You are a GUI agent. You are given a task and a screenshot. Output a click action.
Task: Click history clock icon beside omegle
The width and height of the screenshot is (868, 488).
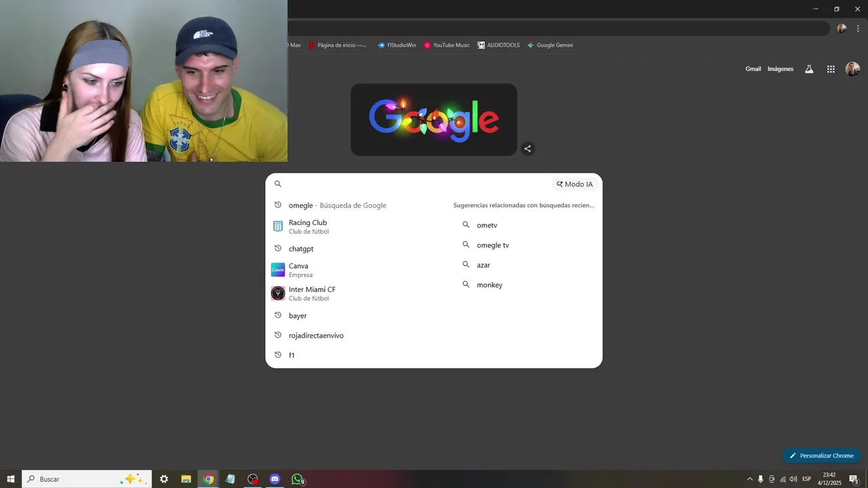278,205
